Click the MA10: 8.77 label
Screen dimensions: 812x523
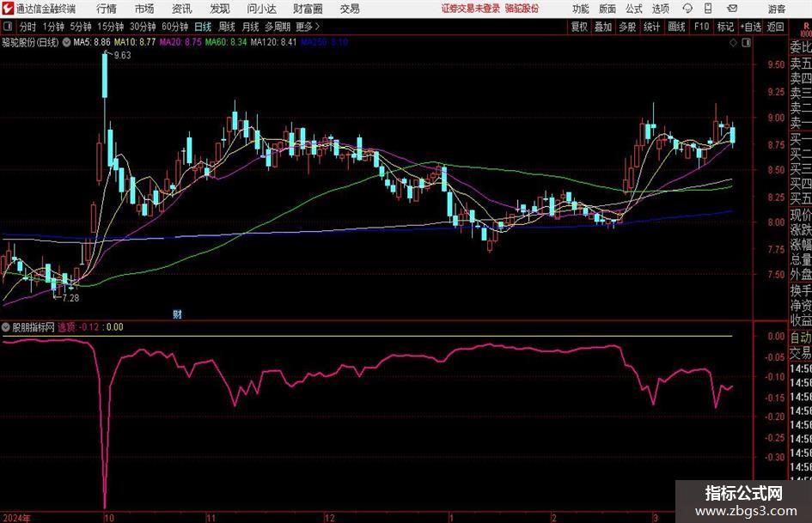point(135,42)
